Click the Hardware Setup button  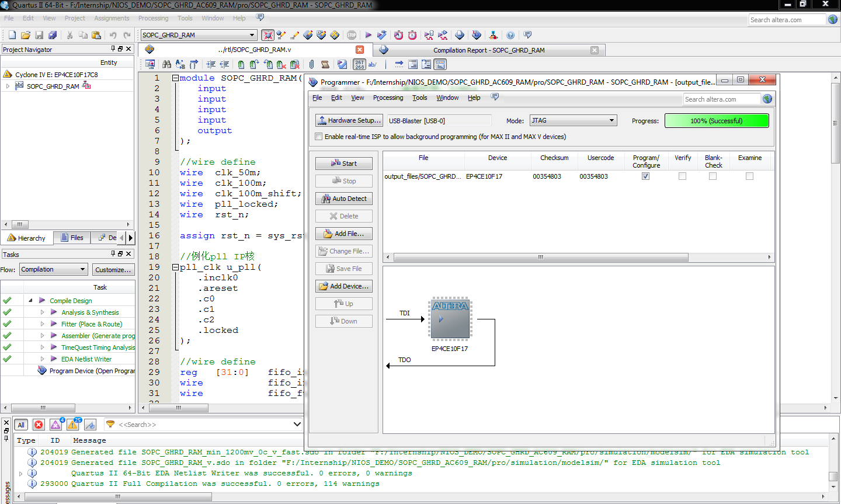pyautogui.click(x=349, y=120)
